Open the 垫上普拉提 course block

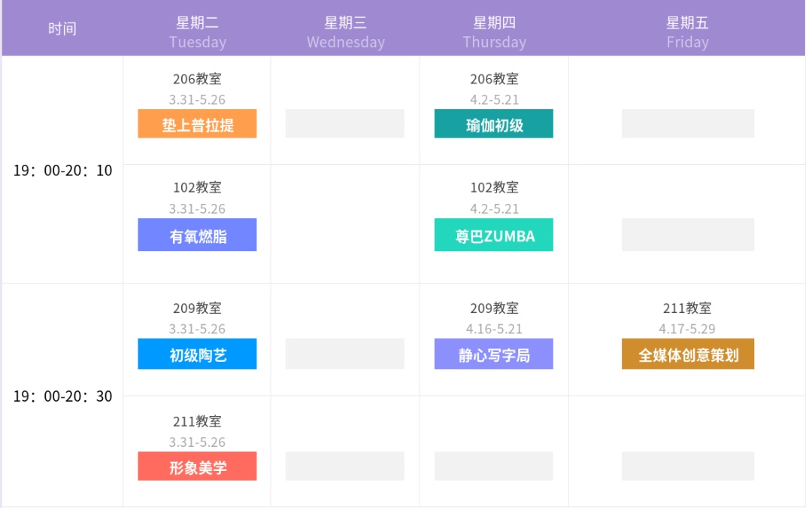click(x=197, y=124)
